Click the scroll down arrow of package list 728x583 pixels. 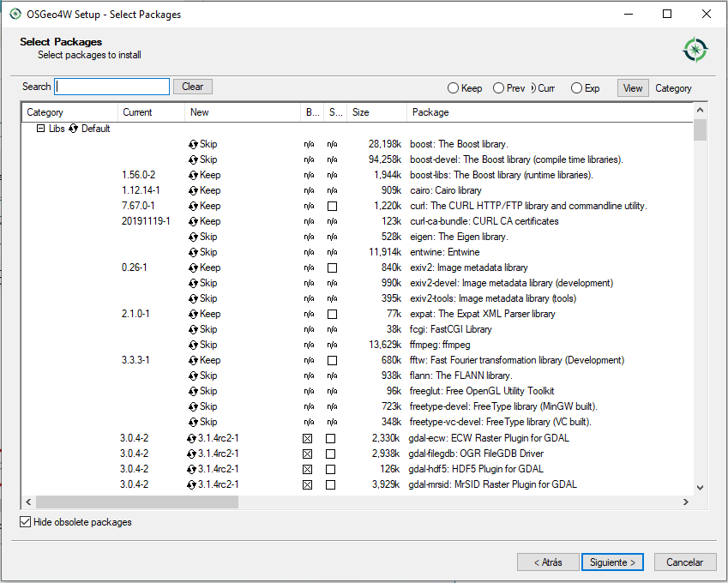[x=701, y=487]
